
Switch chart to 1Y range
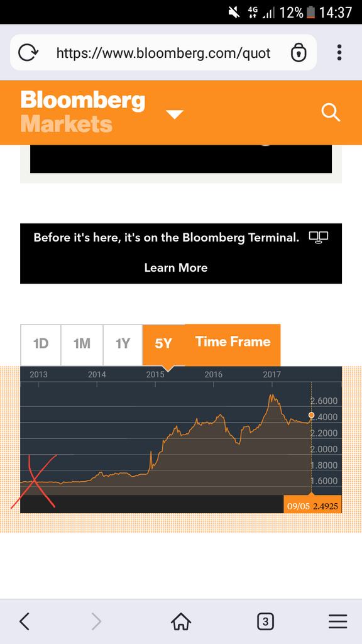coord(123,345)
